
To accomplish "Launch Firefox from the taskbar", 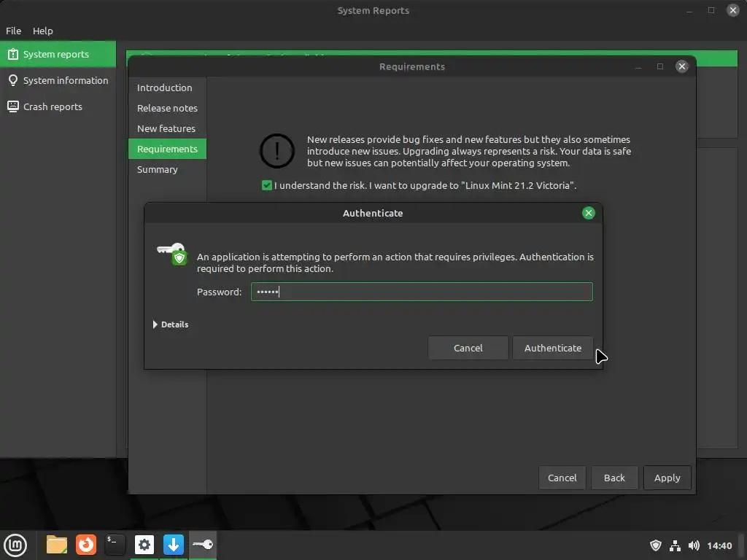I will click(x=86, y=545).
